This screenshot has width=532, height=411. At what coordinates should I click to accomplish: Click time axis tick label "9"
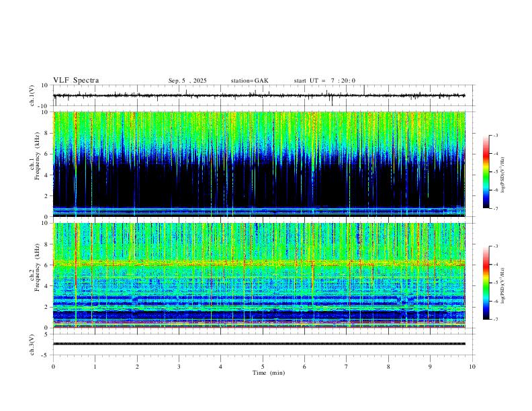(430, 367)
